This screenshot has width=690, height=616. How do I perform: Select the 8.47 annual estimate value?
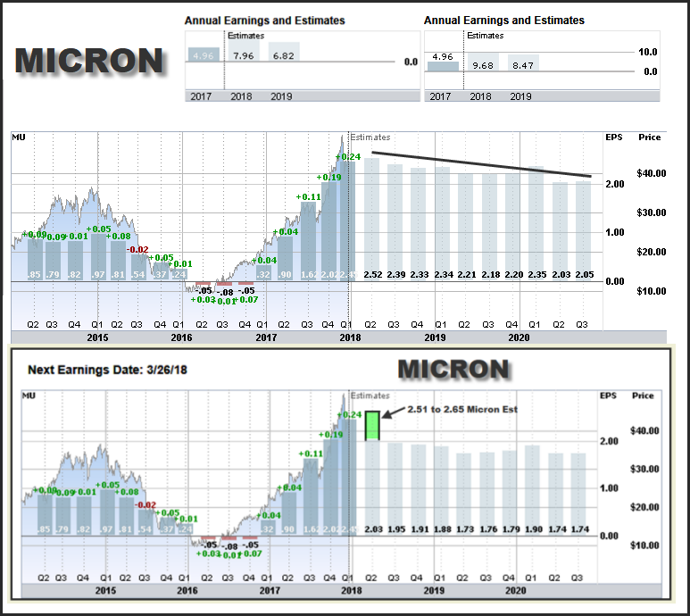[523, 65]
